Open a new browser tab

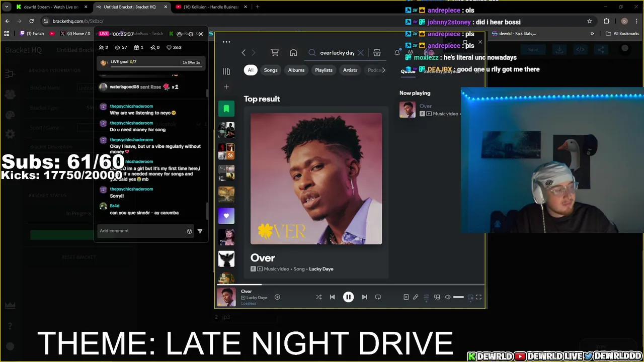257,7
